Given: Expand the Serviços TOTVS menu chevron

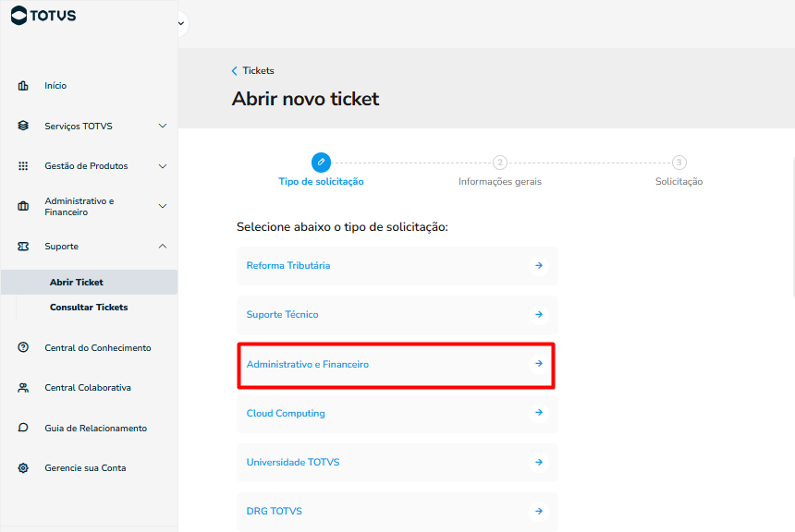Looking at the screenshot, I should pos(163,126).
